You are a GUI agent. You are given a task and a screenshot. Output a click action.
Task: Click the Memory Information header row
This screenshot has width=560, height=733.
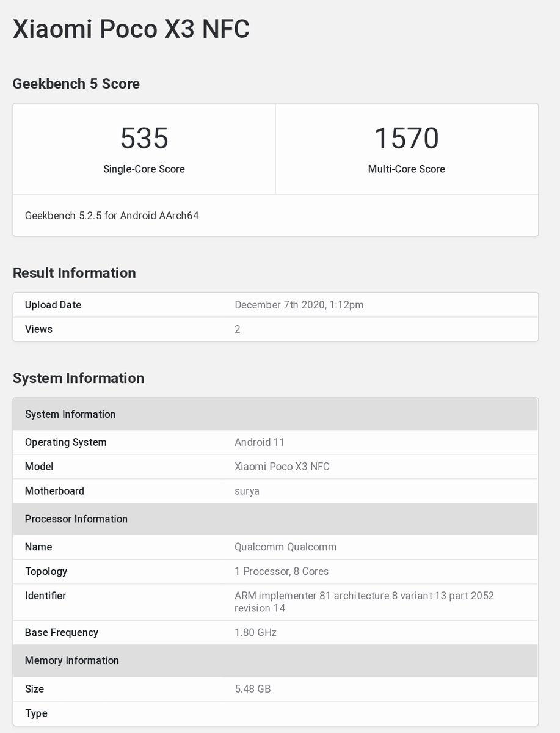(x=275, y=661)
